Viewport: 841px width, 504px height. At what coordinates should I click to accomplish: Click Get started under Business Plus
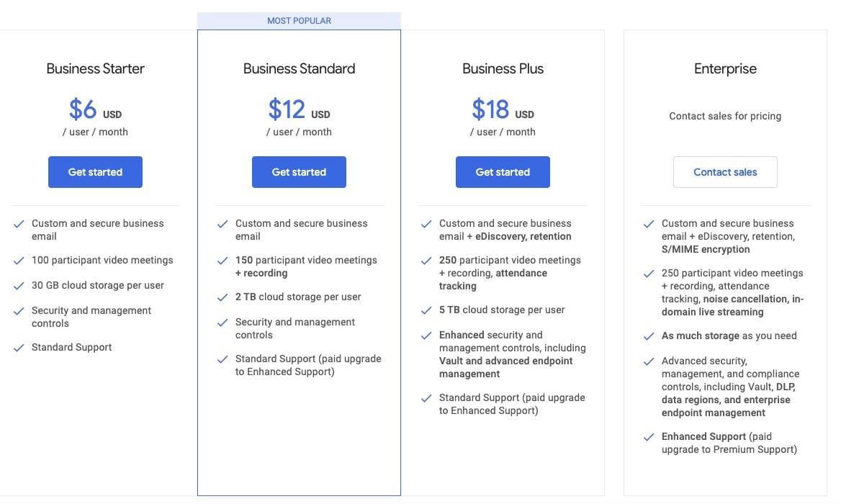click(x=503, y=172)
